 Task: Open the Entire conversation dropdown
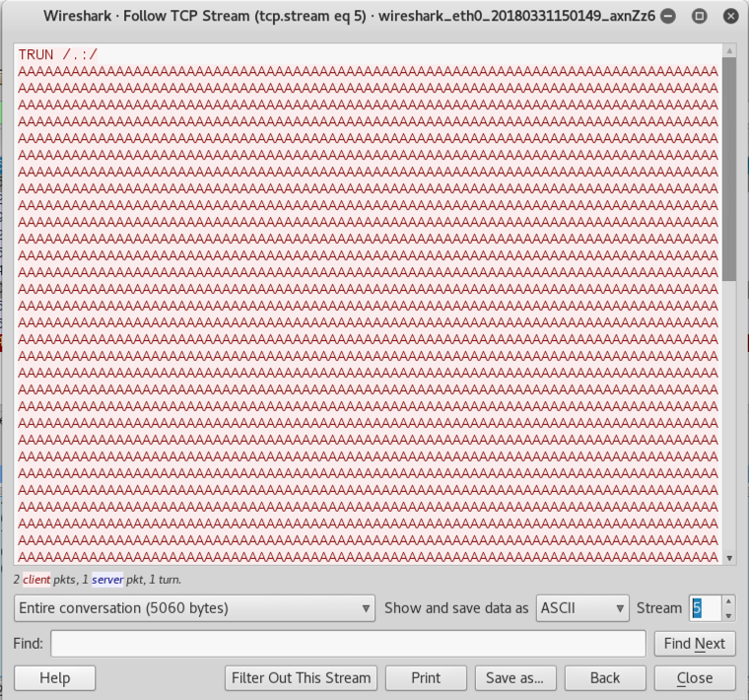click(194, 607)
